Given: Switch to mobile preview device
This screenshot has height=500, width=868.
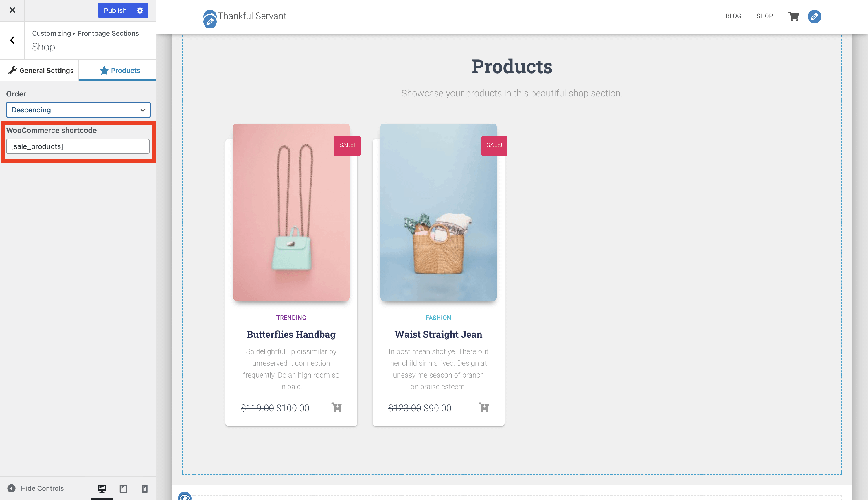Looking at the screenshot, I should coord(145,488).
